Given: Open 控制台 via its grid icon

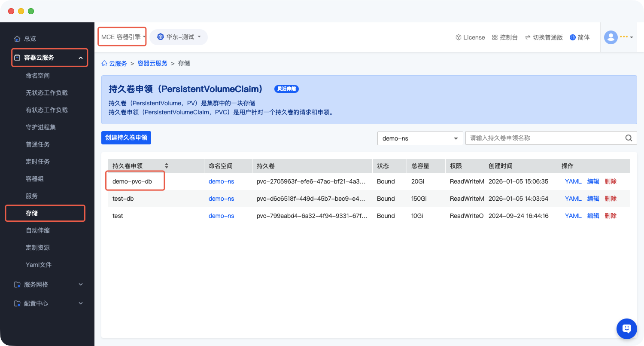Looking at the screenshot, I should point(495,37).
